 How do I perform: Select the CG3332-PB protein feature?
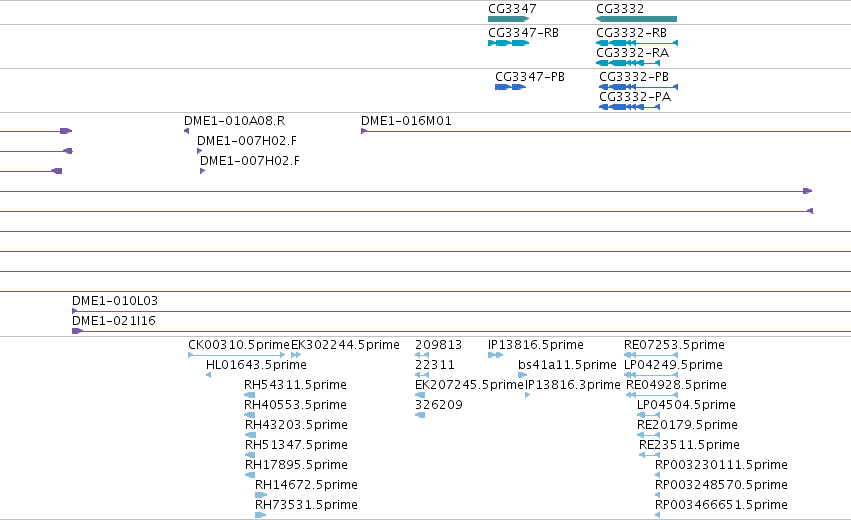(x=638, y=87)
